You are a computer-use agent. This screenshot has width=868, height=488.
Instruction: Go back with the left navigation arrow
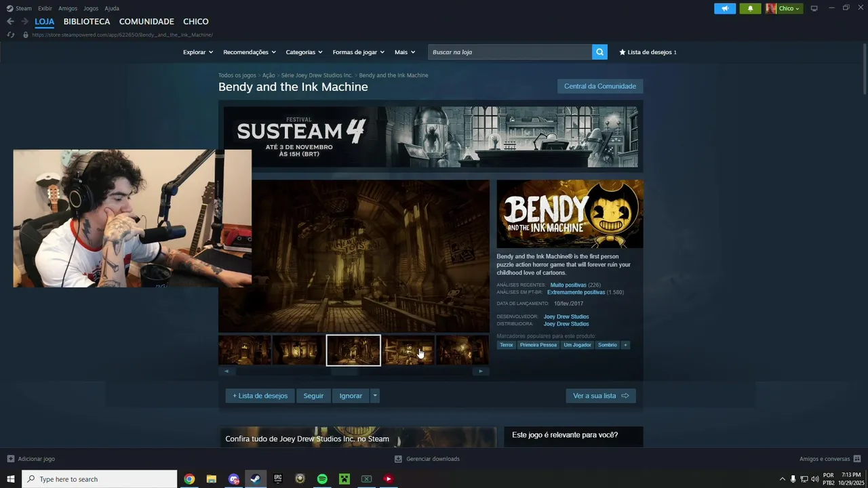tap(10, 22)
